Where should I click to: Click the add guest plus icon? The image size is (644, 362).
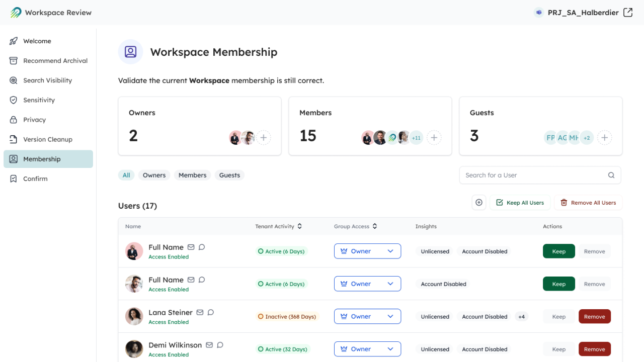pos(605,138)
